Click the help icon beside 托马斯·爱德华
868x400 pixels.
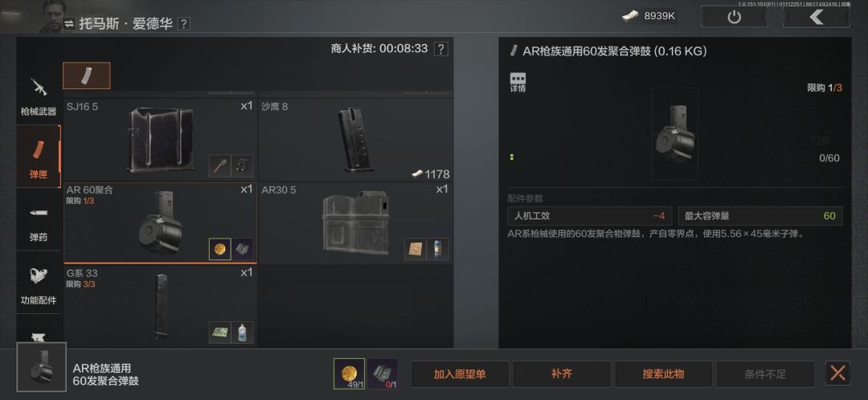tap(184, 24)
